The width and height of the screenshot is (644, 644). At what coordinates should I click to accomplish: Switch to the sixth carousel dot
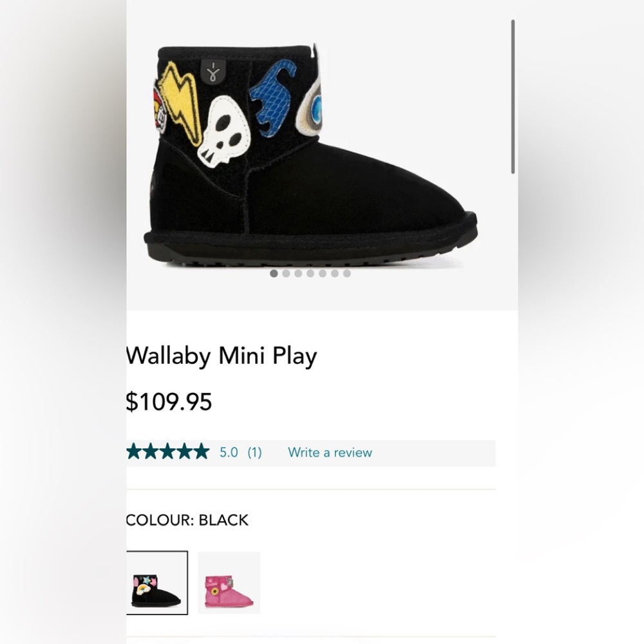[335, 274]
